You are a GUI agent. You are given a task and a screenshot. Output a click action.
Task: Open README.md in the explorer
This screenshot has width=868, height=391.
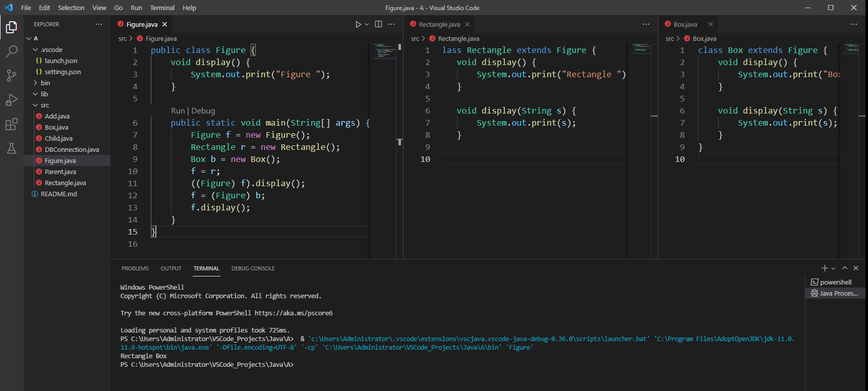pyautogui.click(x=67, y=194)
